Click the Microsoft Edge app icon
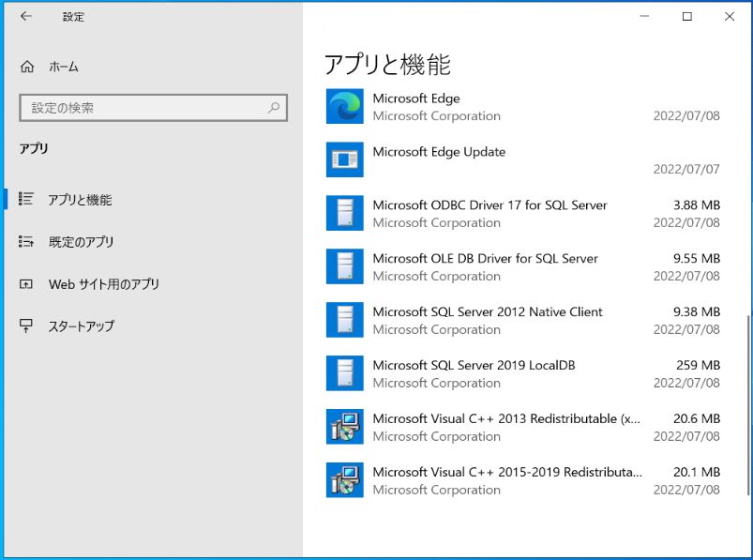This screenshot has width=753, height=560. [x=345, y=106]
